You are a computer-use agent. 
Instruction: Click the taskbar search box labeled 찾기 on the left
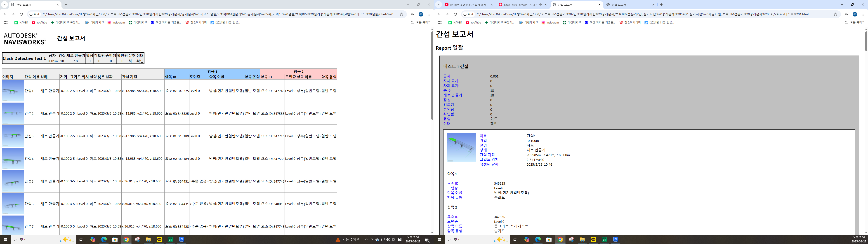click(x=44, y=240)
